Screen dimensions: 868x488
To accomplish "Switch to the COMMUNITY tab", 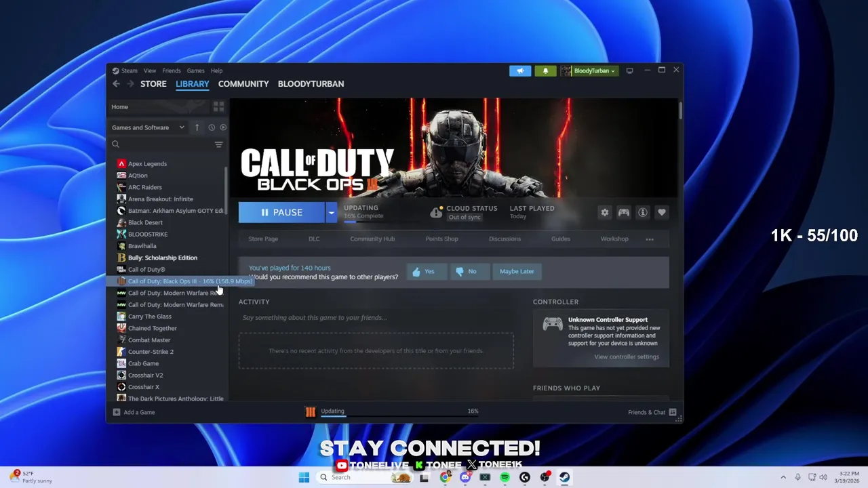I will [243, 84].
